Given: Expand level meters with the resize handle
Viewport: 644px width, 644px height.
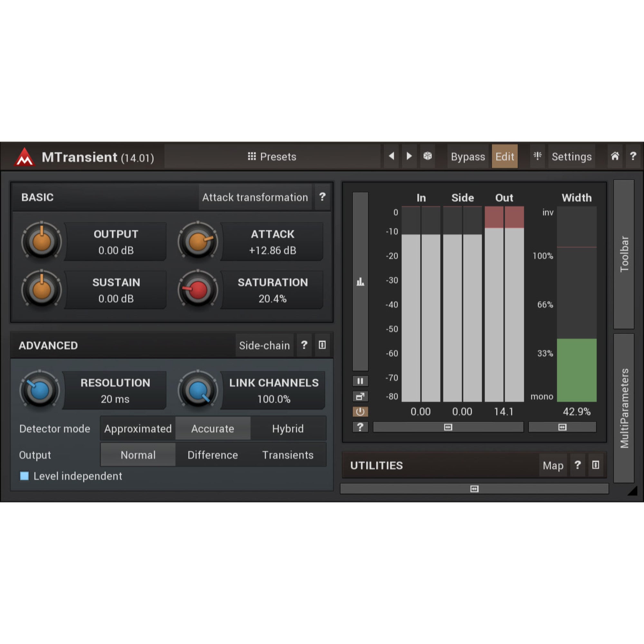Looking at the screenshot, I should click(x=448, y=427).
